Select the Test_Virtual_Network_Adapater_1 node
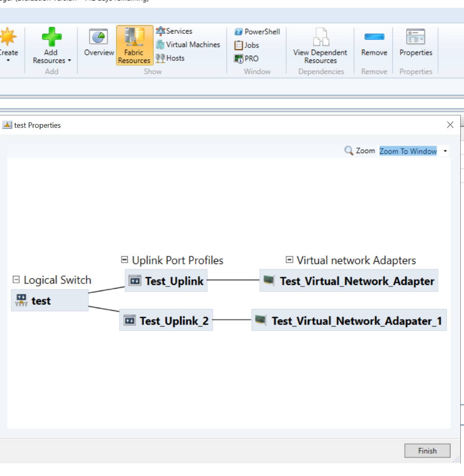 click(349, 320)
